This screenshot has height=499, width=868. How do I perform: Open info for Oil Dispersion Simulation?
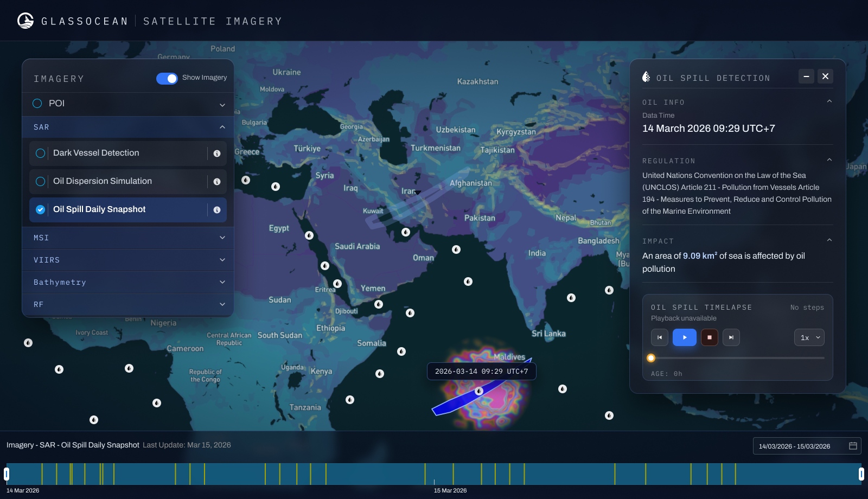[x=217, y=182]
